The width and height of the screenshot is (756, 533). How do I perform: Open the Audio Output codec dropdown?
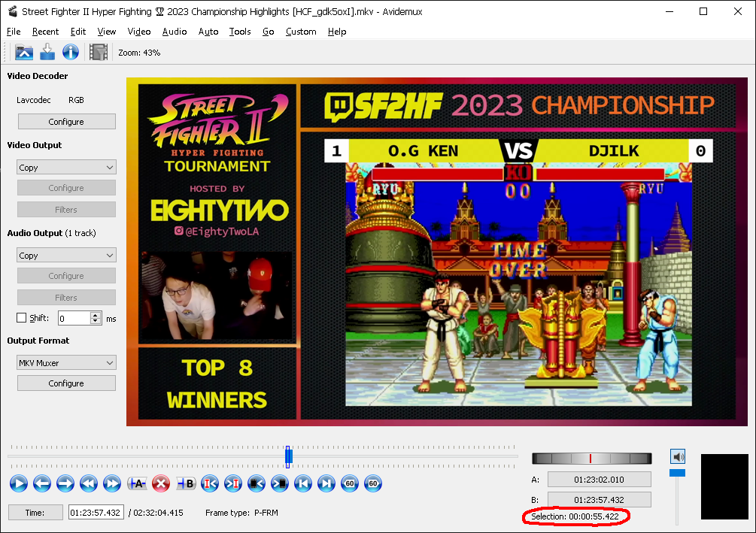pos(66,256)
